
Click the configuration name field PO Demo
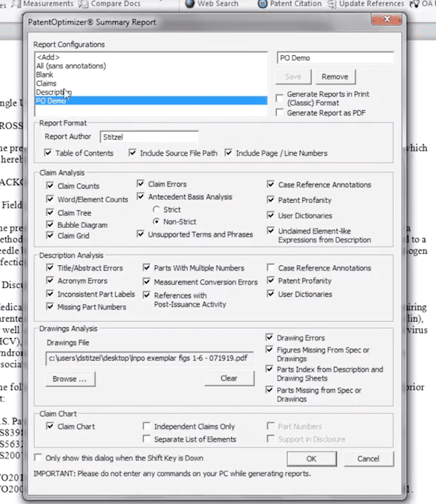335,58
